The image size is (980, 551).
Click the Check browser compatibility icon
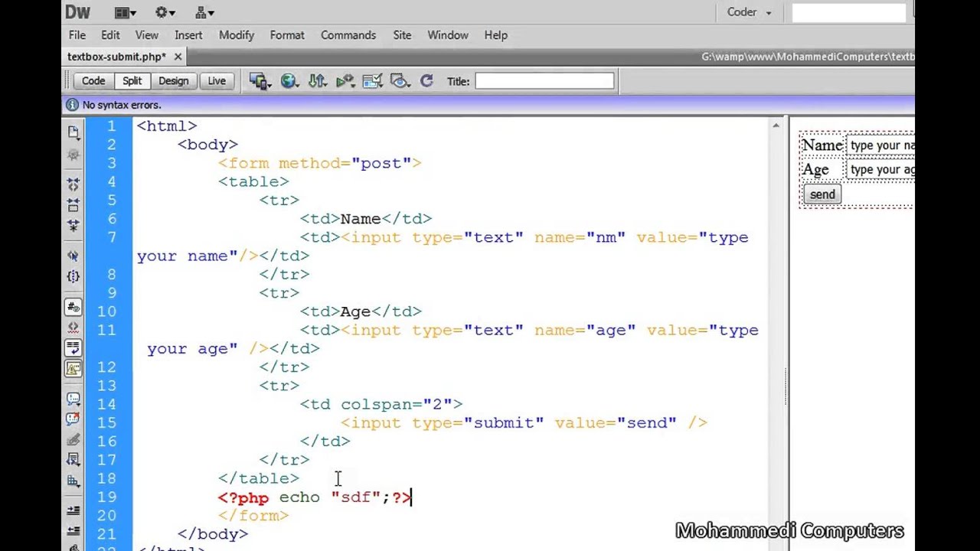pyautogui.click(x=372, y=81)
